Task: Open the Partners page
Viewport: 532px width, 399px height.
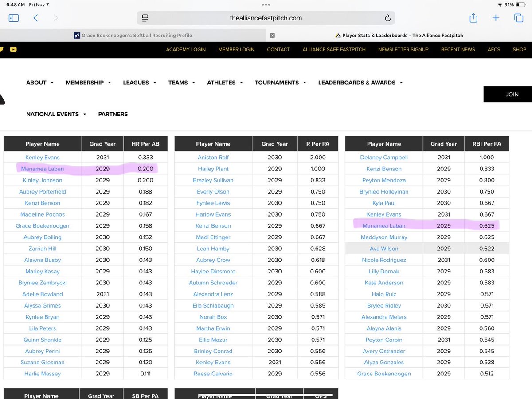Action: 113,114
